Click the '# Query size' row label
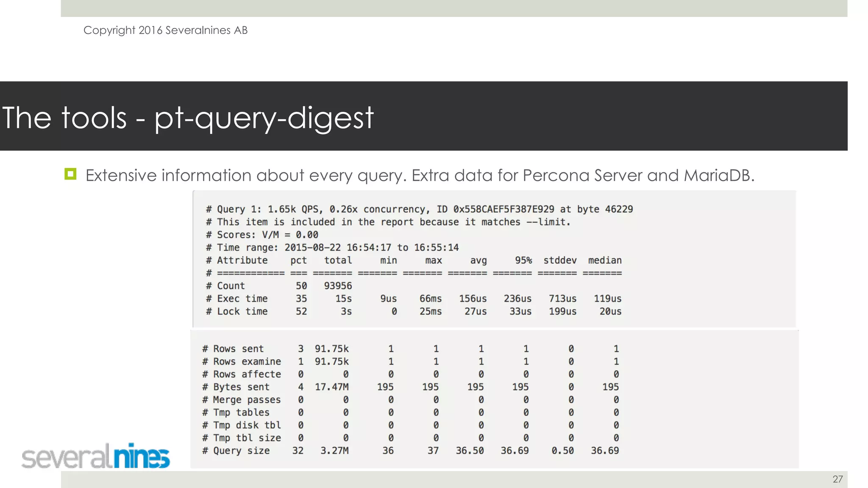This screenshot has height=488, width=868. [236, 451]
